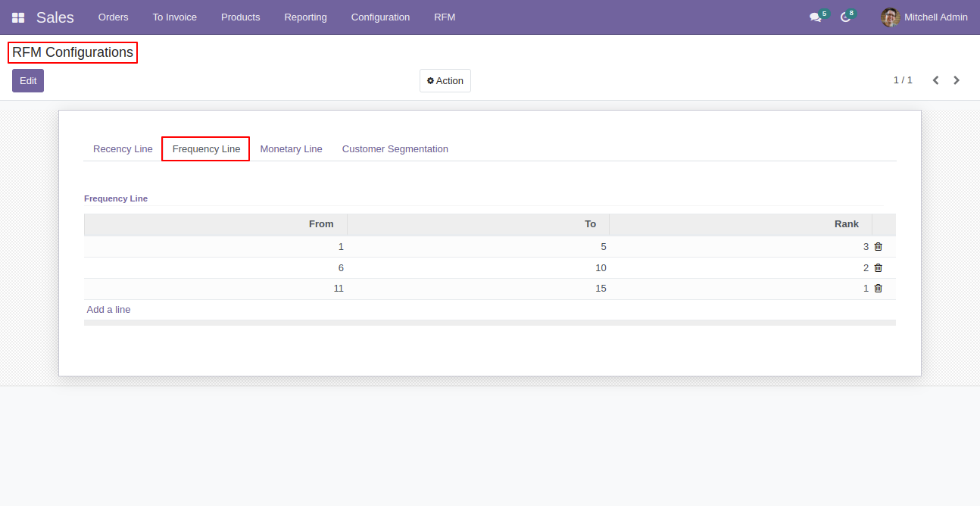Open the Products menu
This screenshot has height=506, width=980.
pyautogui.click(x=241, y=17)
